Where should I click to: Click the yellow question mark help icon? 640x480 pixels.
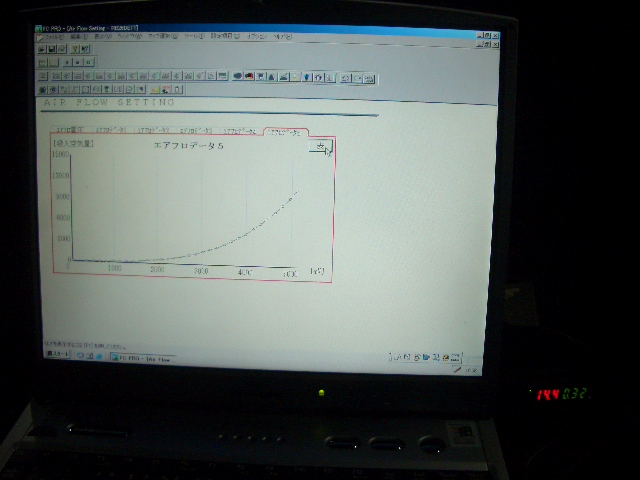coord(75,49)
